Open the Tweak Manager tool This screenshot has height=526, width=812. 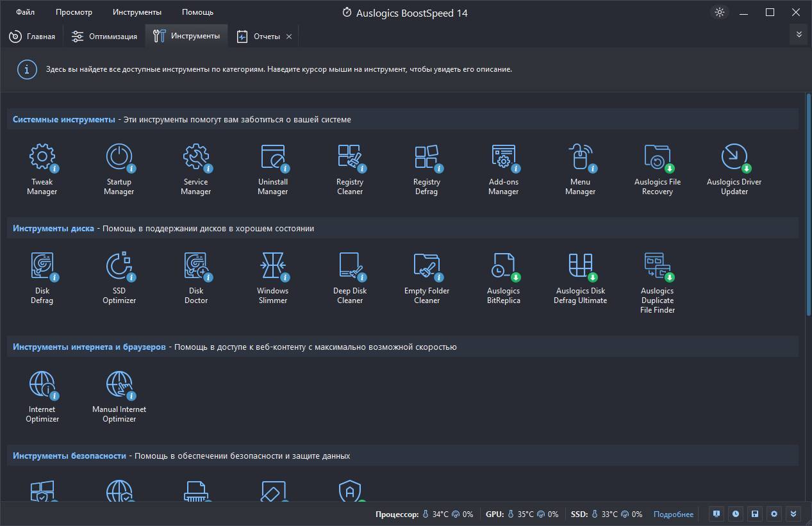pos(42,168)
